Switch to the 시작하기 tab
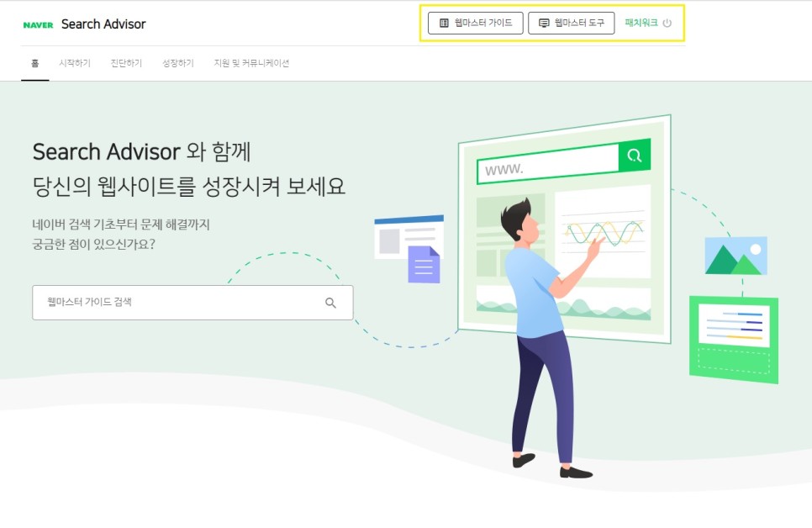Image resolution: width=812 pixels, height=528 pixels. click(x=75, y=63)
